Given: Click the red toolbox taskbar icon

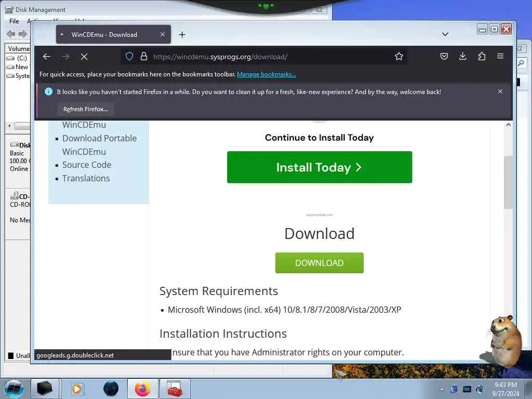Looking at the screenshot, I should pos(175,389).
